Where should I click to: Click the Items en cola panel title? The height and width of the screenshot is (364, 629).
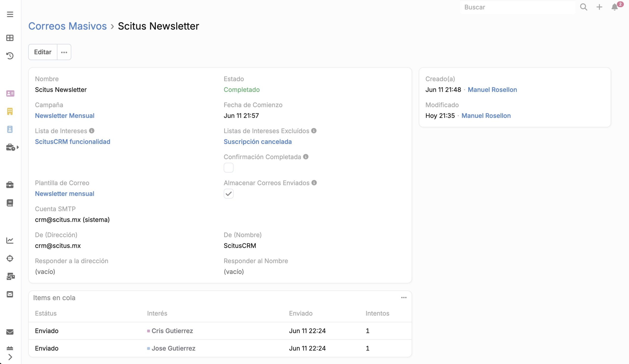pos(54,298)
